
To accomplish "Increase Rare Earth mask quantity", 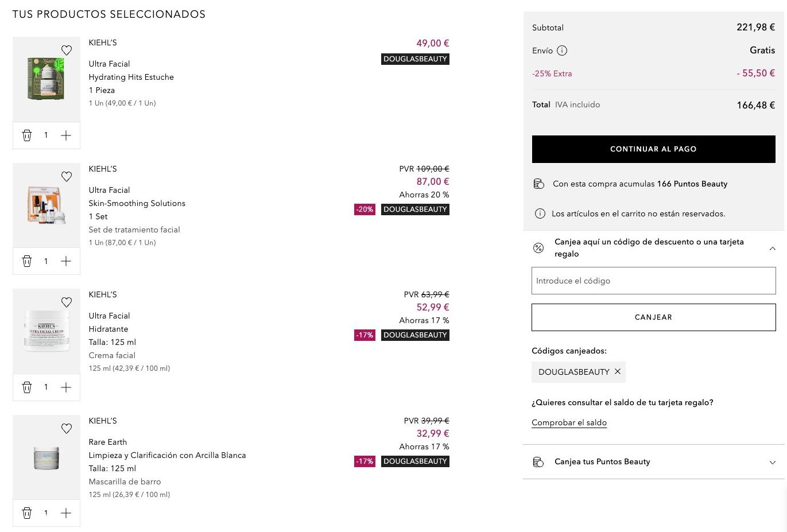I will (66, 513).
